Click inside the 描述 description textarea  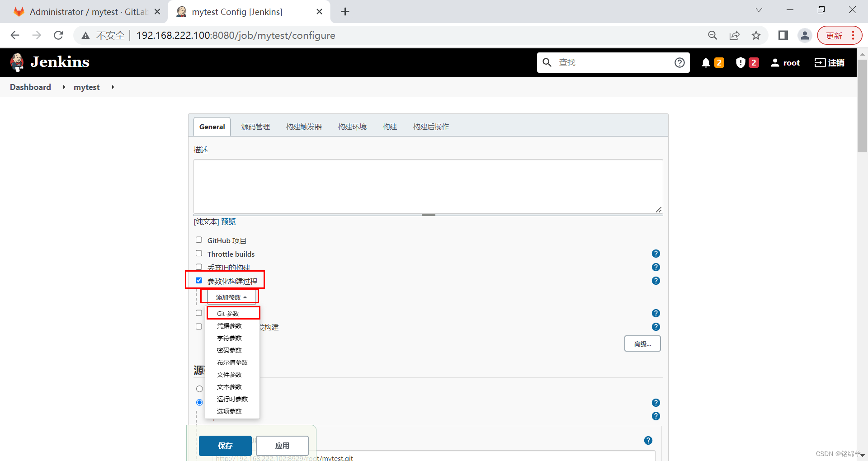(x=428, y=186)
